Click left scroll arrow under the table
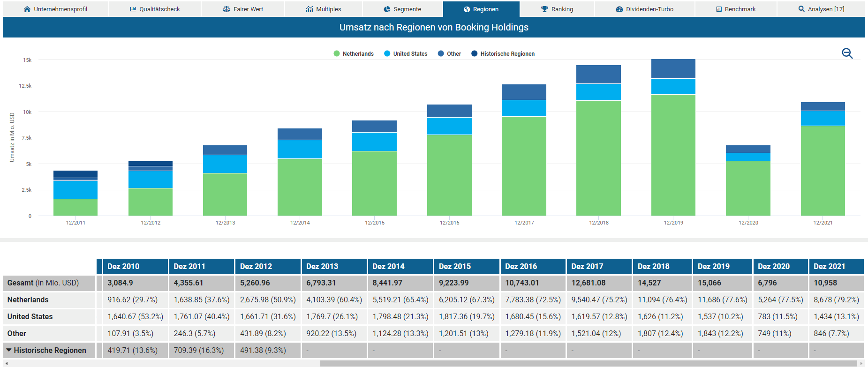The width and height of the screenshot is (868, 367). coord(7,363)
